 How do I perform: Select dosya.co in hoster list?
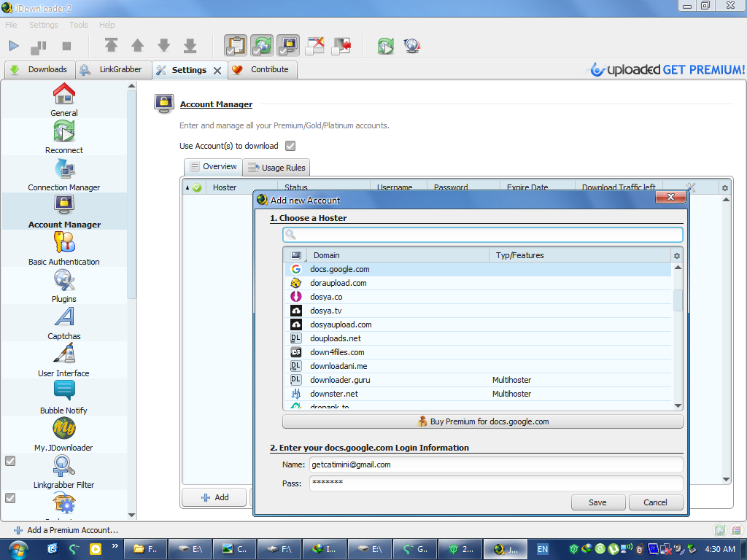[478, 297]
